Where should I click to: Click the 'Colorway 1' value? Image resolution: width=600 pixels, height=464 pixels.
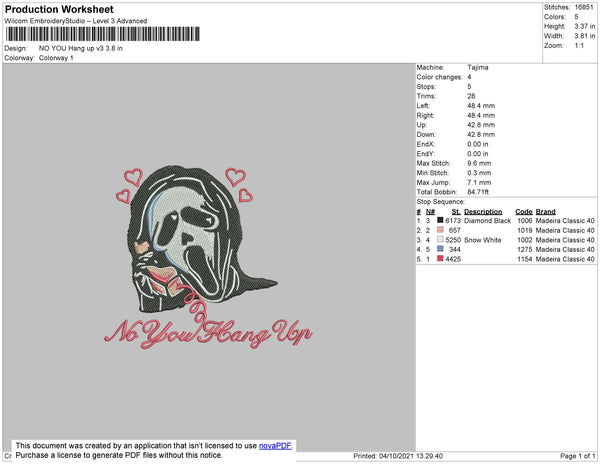56,58
